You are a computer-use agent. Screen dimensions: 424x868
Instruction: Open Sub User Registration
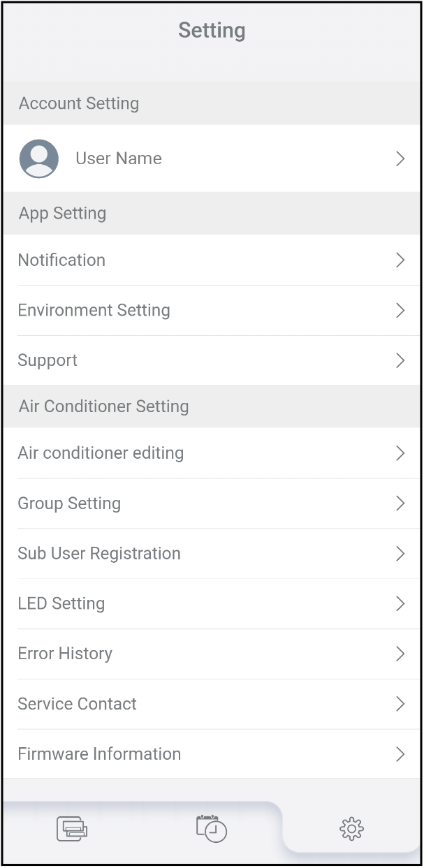tap(99, 554)
